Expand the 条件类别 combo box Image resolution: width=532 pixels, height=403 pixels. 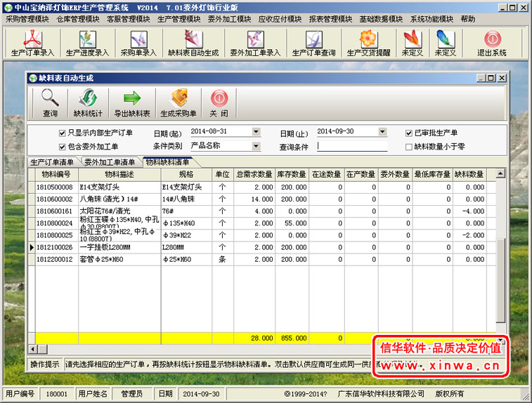click(x=256, y=146)
